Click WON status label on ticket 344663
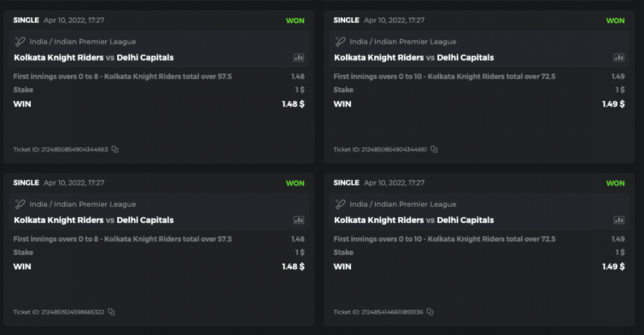Screen dimensions: 644x335 pyautogui.click(x=295, y=21)
